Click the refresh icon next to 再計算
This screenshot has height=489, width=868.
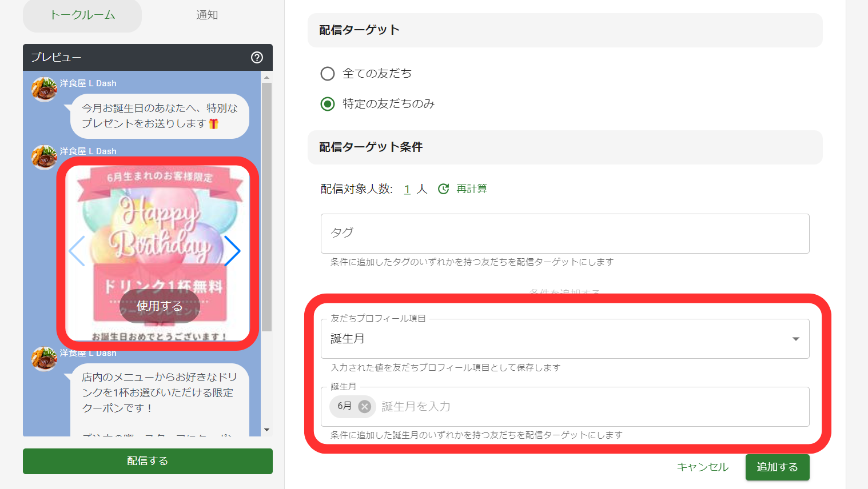coord(443,189)
